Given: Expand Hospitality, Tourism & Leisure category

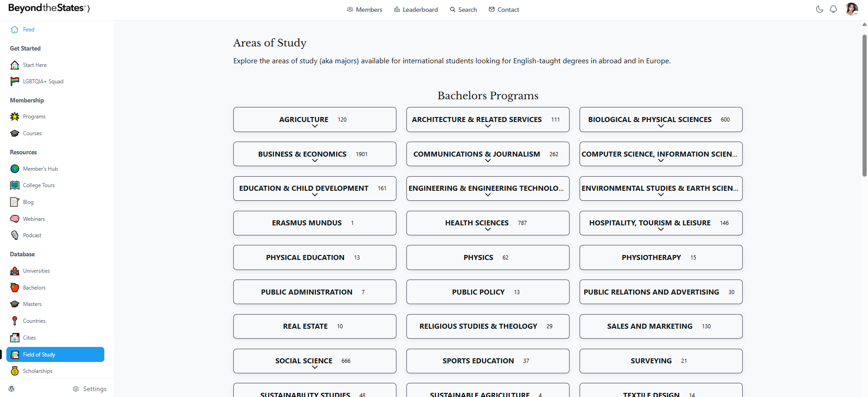Looking at the screenshot, I should (661, 223).
